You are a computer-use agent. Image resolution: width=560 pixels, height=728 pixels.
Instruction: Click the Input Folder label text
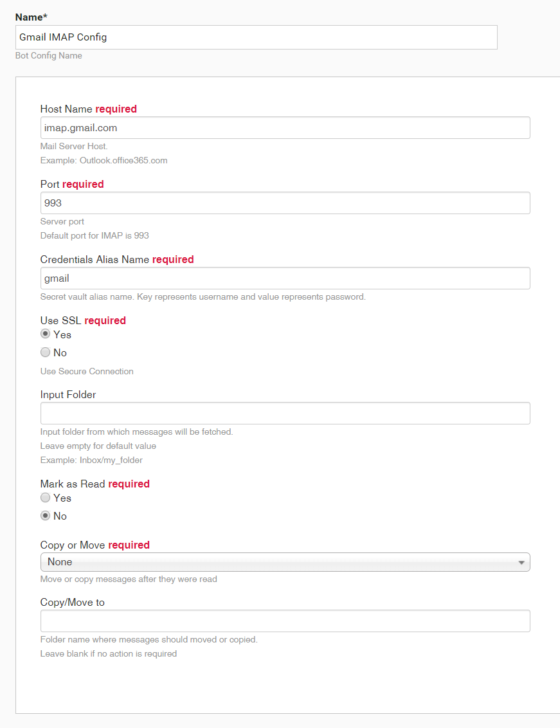point(68,394)
